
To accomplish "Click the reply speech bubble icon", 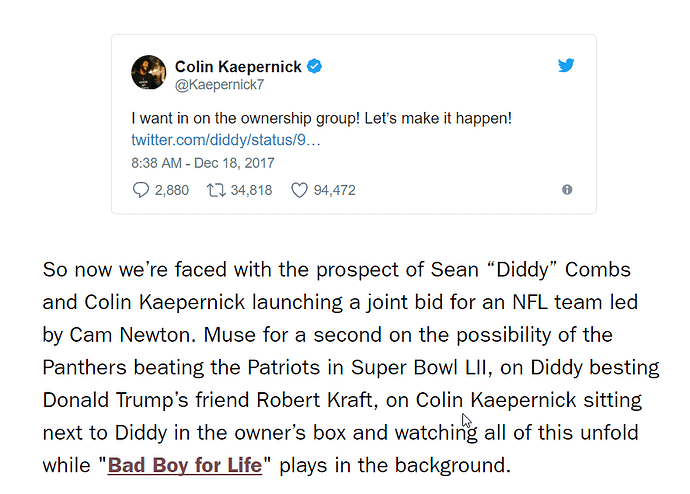I will [x=140, y=190].
